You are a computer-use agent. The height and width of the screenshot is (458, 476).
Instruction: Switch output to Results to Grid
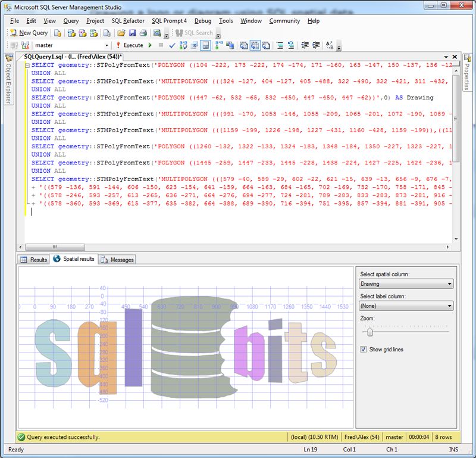pos(255,45)
